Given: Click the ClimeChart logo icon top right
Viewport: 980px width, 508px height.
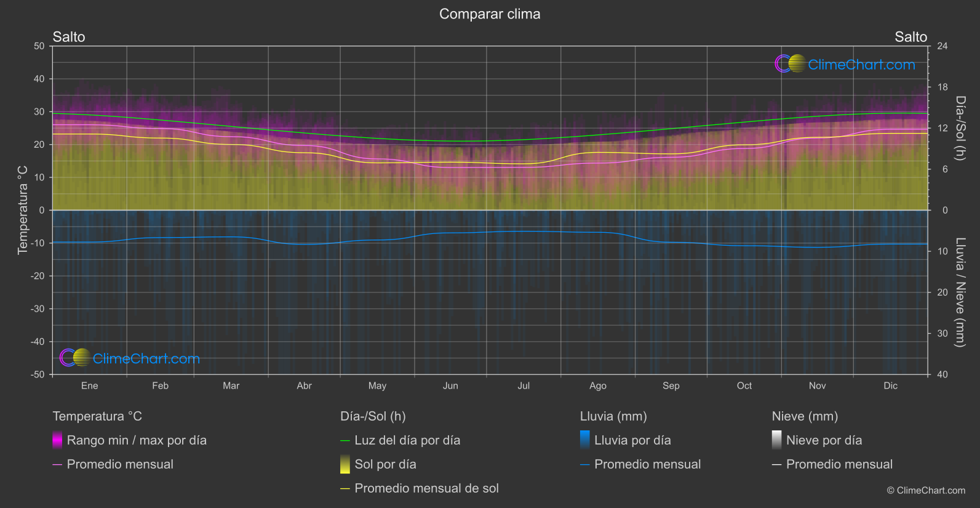Looking at the screenshot, I should pyautogui.click(x=790, y=63).
